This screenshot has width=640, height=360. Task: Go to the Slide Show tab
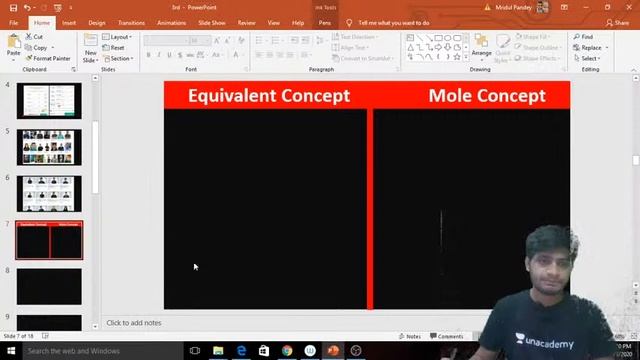pyautogui.click(x=212, y=23)
